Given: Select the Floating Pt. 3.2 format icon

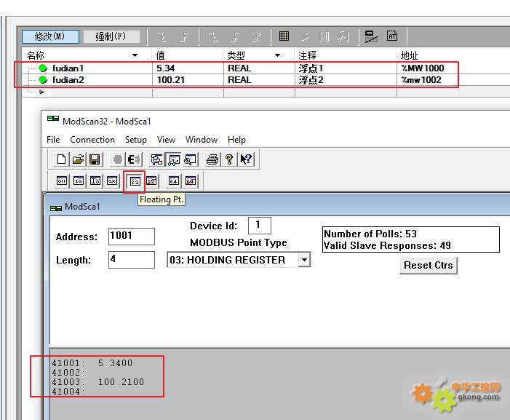Looking at the screenshot, I should (135, 181).
